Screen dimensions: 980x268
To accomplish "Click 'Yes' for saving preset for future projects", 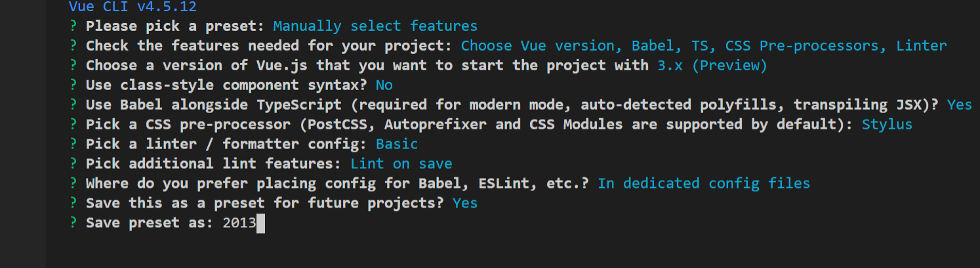I will [x=465, y=204].
